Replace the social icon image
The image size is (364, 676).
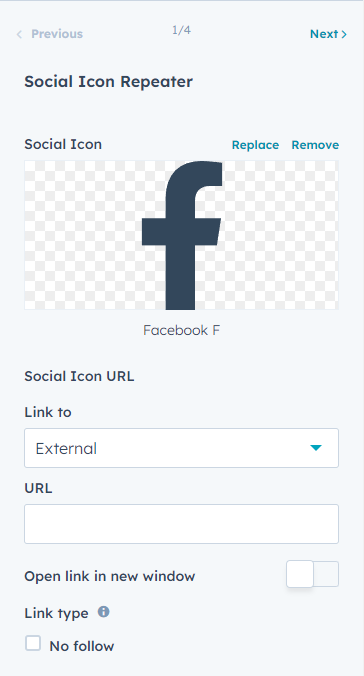tap(255, 145)
